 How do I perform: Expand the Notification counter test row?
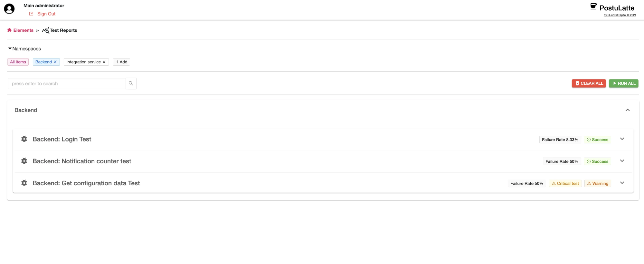pyautogui.click(x=622, y=161)
